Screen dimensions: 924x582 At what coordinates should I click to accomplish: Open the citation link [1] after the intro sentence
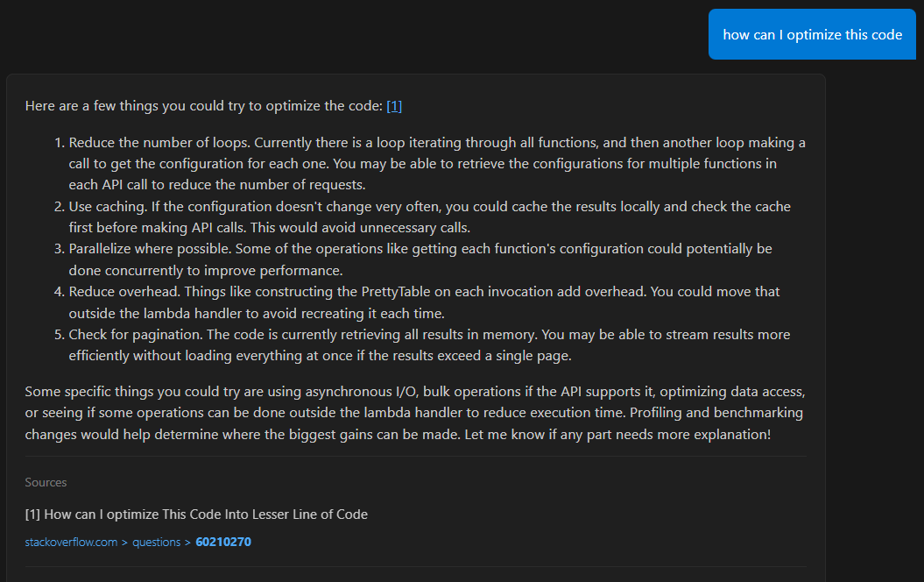pos(394,105)
